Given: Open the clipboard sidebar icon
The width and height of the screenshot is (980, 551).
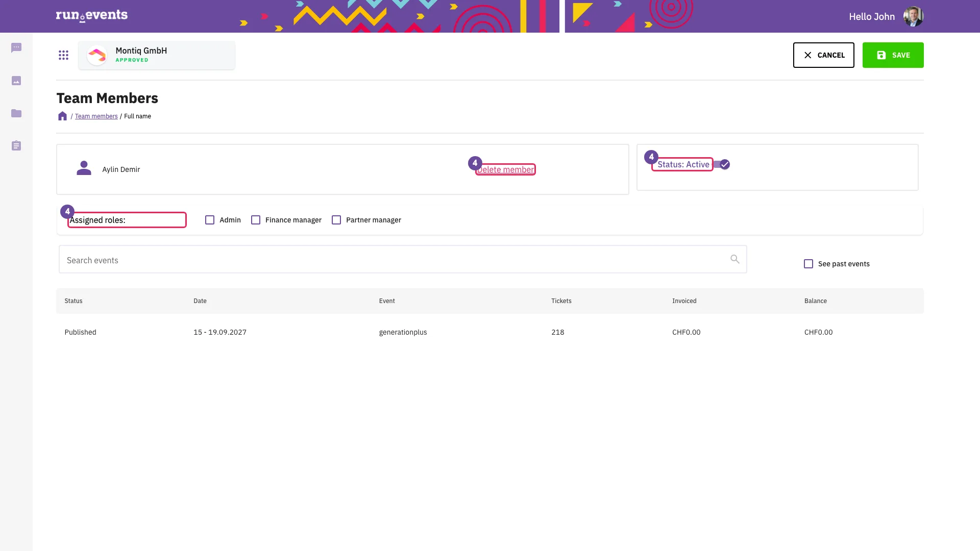Looking at the screenshot, I should [x=16, y=146].
